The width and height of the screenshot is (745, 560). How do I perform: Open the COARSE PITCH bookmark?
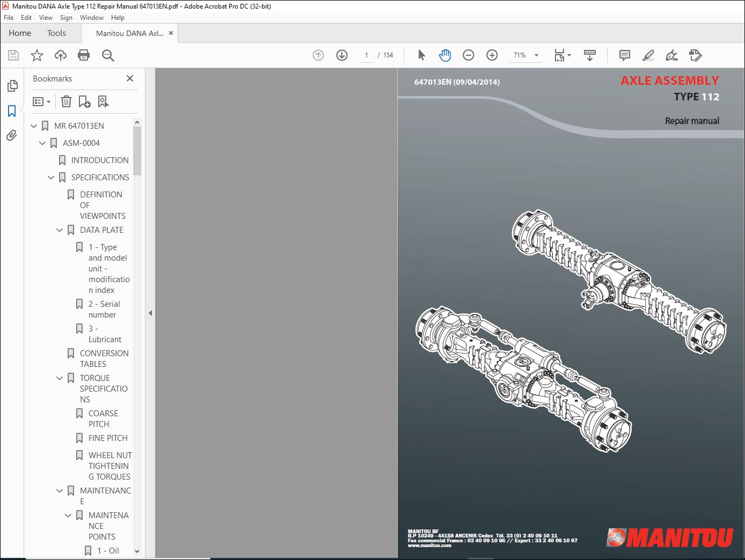103,419
